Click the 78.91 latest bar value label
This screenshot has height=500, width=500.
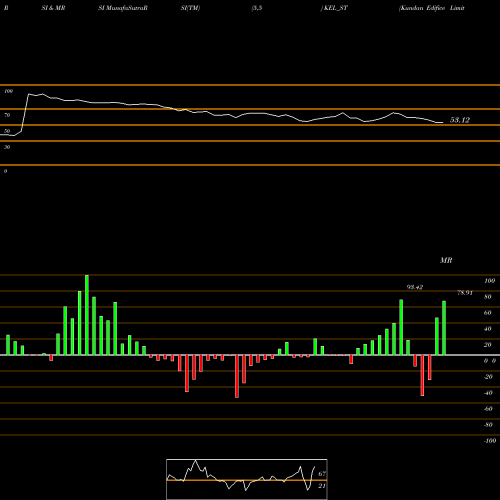click(465, 293)
